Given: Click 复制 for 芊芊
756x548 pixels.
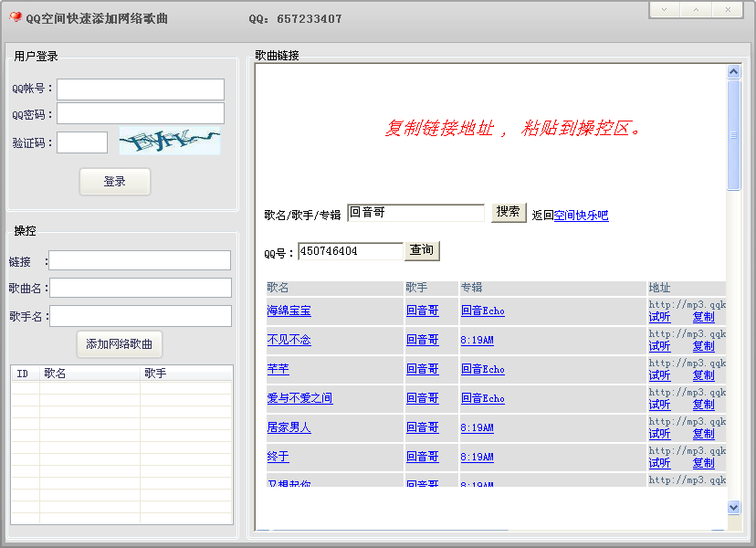Looking at the screenshot, I should (x=703, y=375).
